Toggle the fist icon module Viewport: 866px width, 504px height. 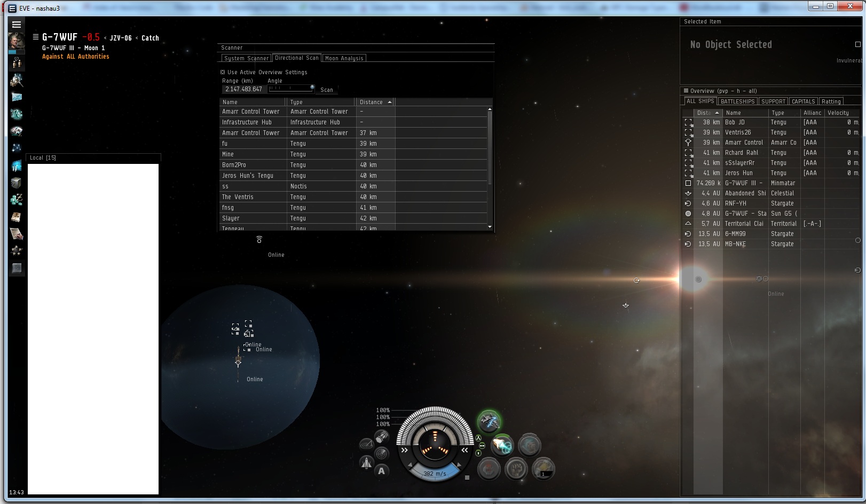tap(516, 469)
